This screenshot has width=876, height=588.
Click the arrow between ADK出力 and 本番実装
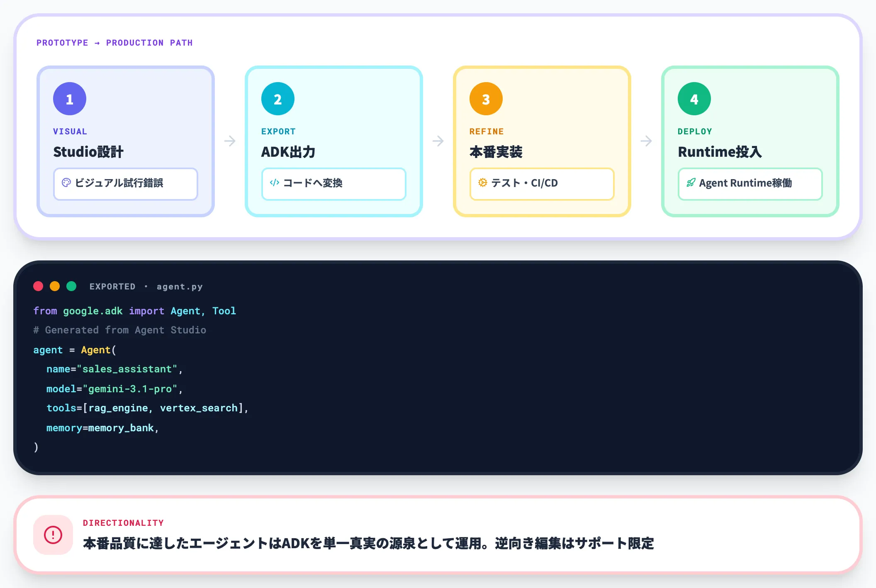(438, 141)
